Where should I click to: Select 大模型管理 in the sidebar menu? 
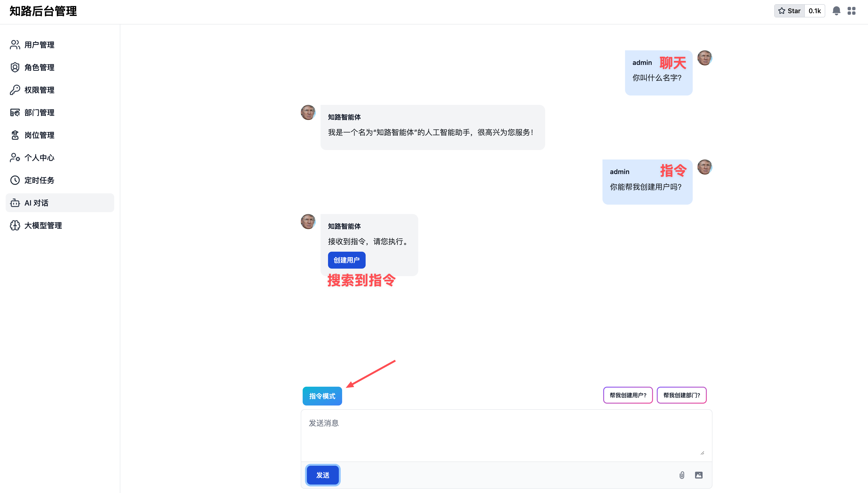(43, 225)
